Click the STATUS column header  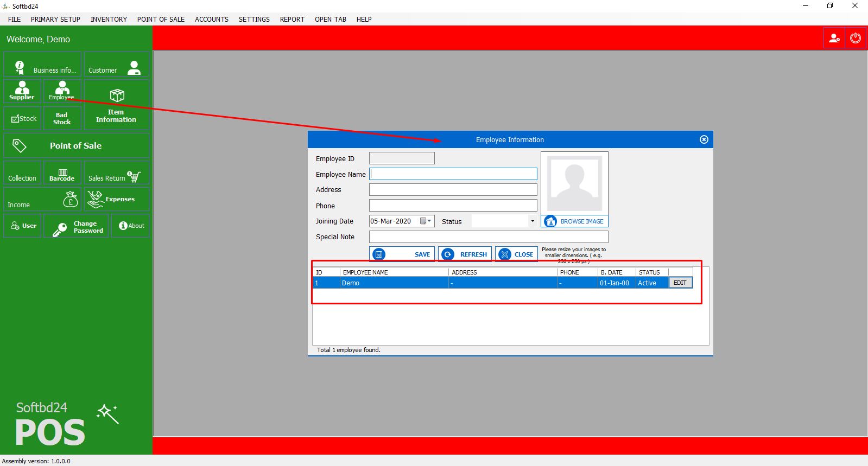(x=652, y=272)
